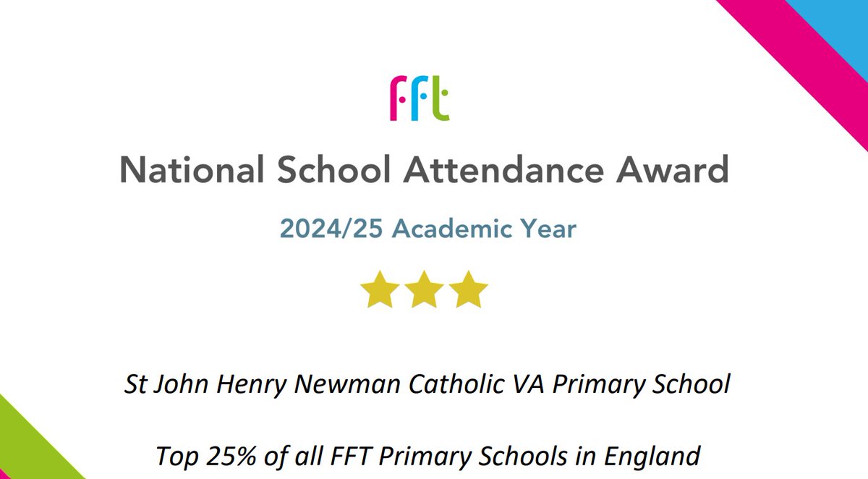Click the pink first letter of the FFT logo
The image size is (868, 479).
pyautogui.click(x=397, y=99)
